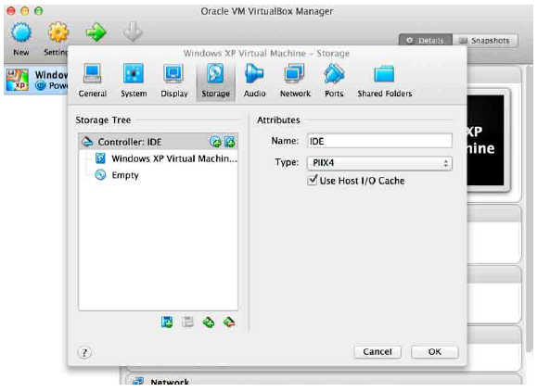The width and height of the screenshot is (550, 392).
Task: Start VM with the green arrow
Action: point(96,32)
